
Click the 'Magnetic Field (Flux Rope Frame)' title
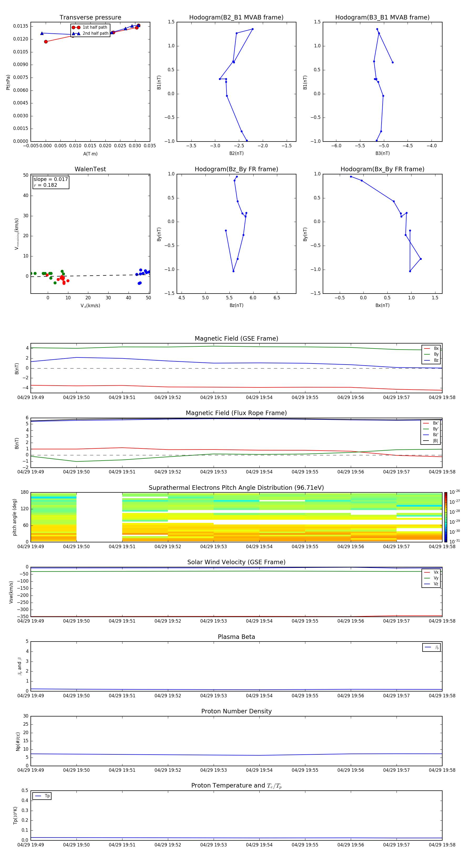236,413
